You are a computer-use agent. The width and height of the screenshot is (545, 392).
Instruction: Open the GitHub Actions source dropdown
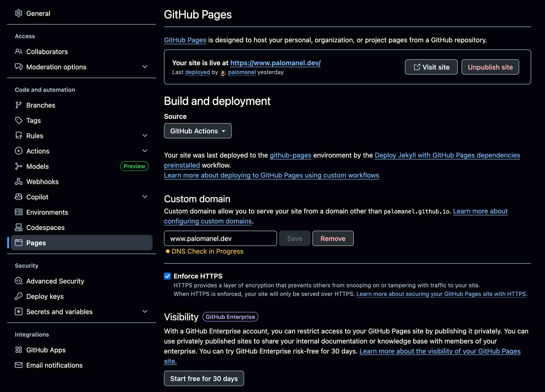click(197, 131)
